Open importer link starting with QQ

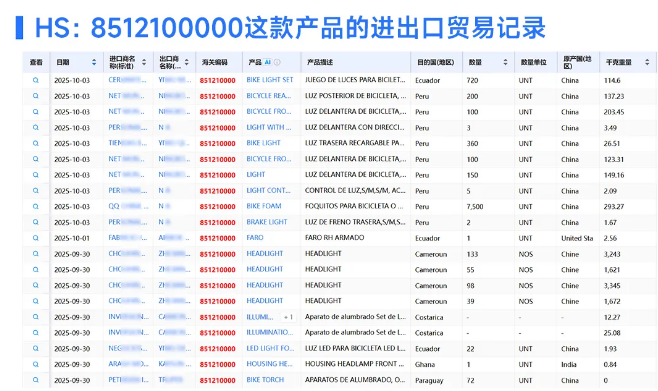tap(128, 206)
